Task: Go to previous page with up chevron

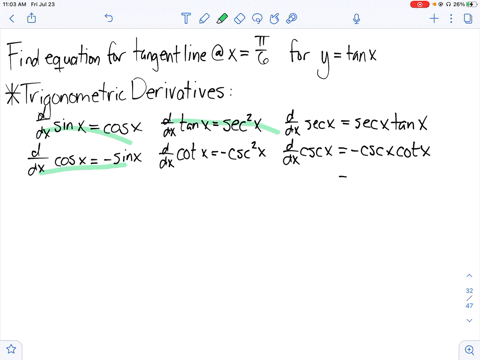Action: tap(469, 276)
